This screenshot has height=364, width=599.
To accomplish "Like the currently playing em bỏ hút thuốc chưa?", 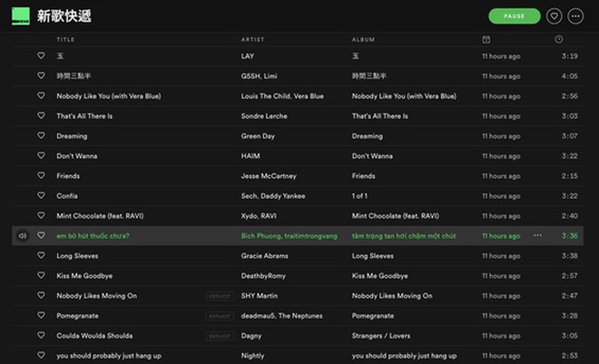I will 41,235.
